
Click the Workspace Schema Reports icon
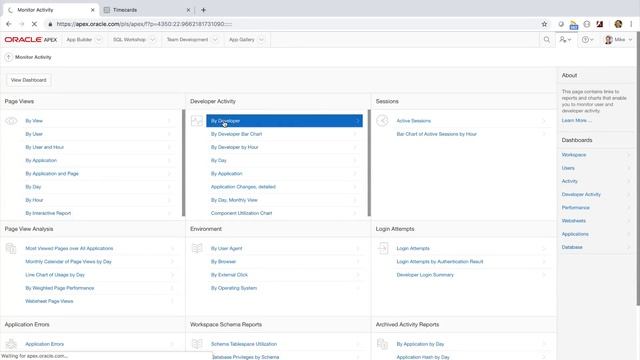tap(197, 344)
